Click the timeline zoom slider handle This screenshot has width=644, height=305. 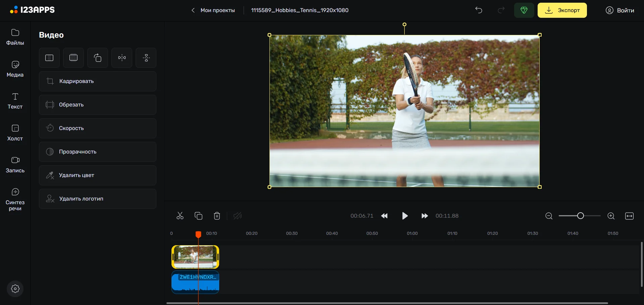pos(581,216)
